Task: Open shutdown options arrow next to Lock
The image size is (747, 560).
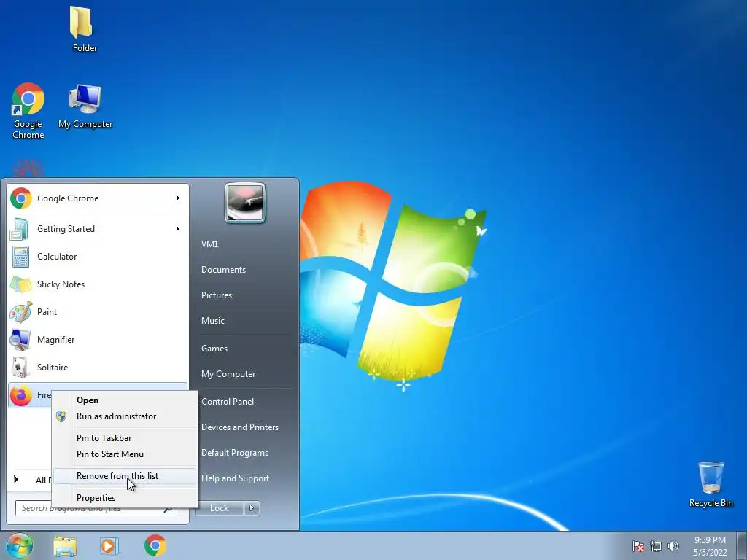Action: [x=252, y=508]
